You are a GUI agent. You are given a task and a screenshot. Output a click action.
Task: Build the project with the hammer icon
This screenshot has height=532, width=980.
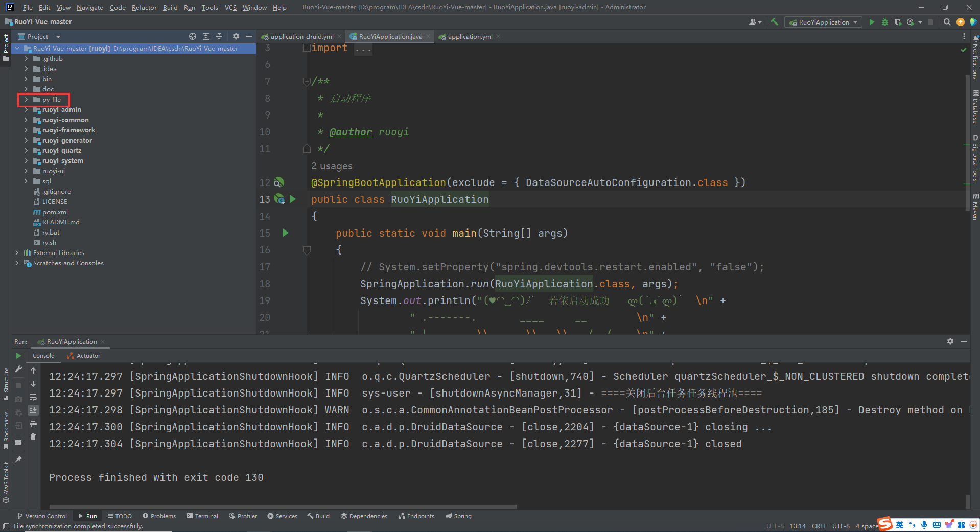(774, 22)
